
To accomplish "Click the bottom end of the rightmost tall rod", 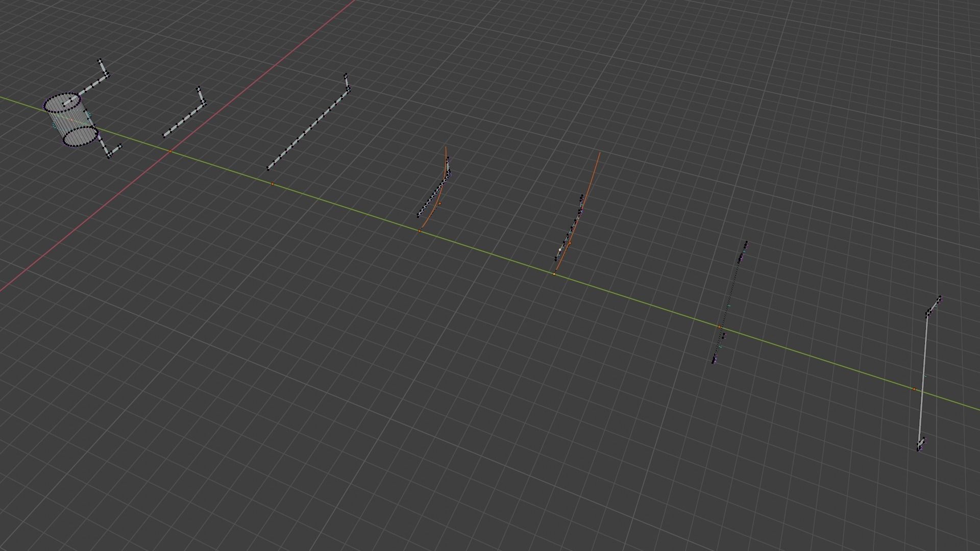I will coord(919,449).
